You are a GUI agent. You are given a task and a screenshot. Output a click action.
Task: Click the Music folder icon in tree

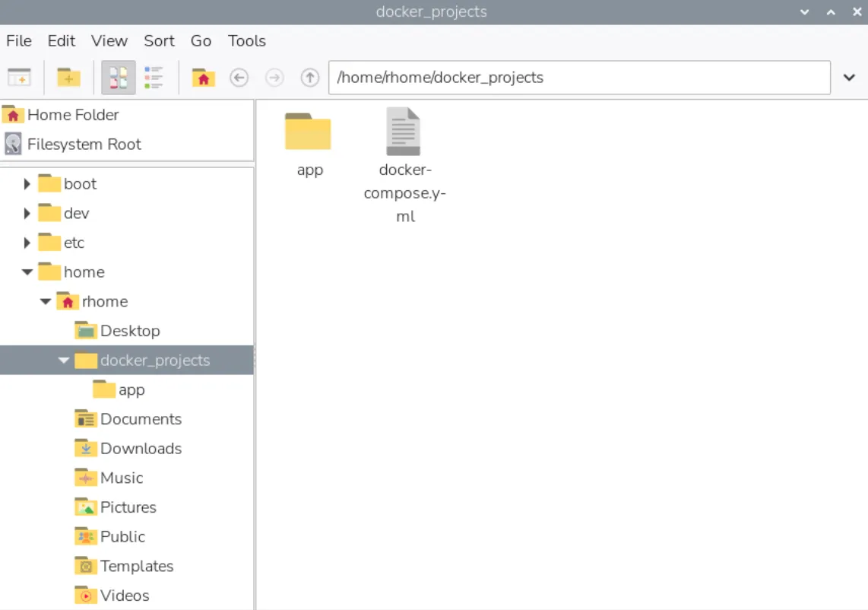tap(85, 477)
